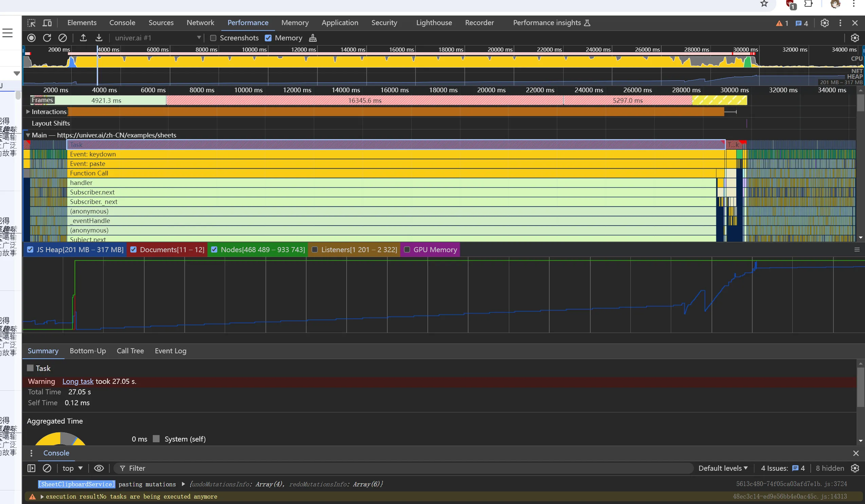Open the inspect element picker

tap(32, 23)
